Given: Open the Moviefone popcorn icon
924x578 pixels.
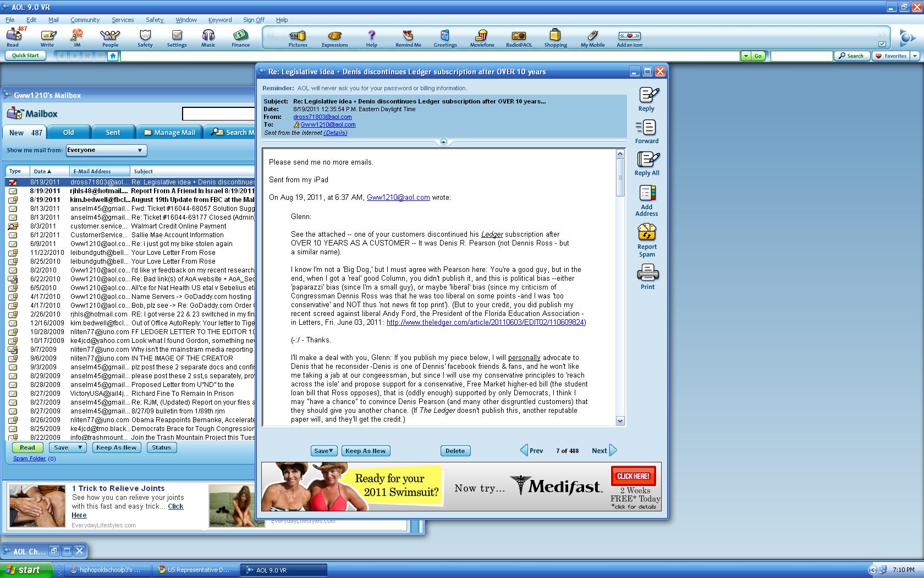Looking at the screenshot, I should pos(482,38).
